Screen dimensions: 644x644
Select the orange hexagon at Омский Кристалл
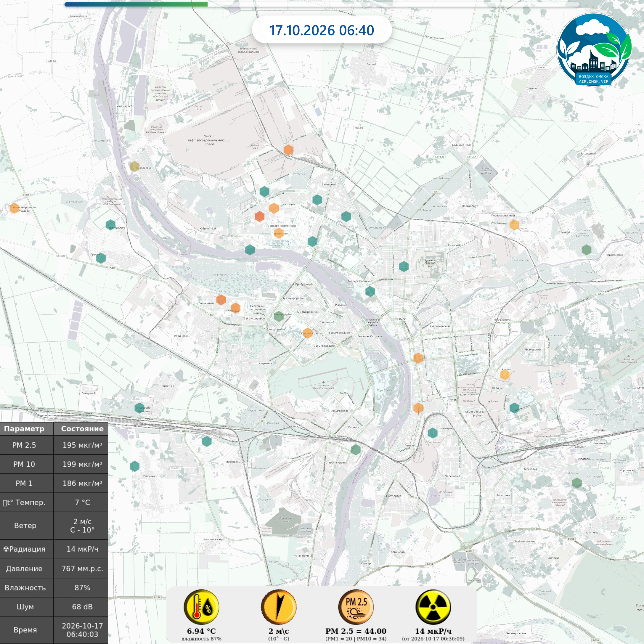click(307, 333)
